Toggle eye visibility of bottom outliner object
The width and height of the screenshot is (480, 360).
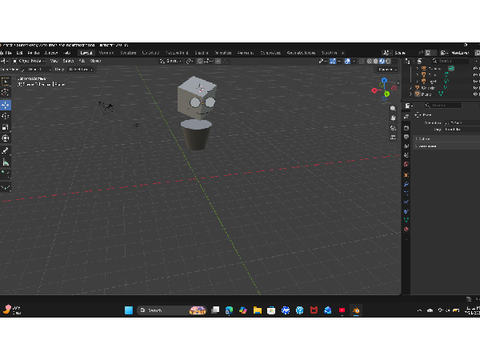click(x=475, y=94)
